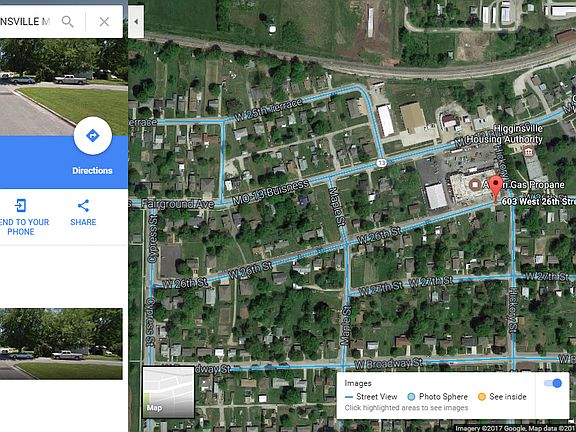The height and width of the screenshot is (432, 576).
Task: Switch to Map view thumbnail
Action: pyautogui.click(x=168, y=392)
